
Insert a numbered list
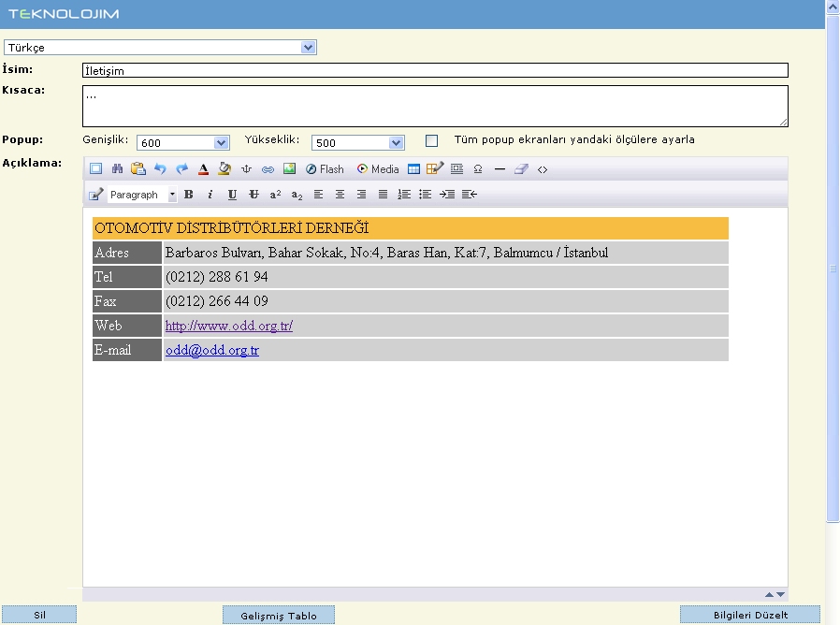click(x=404, y=194)
